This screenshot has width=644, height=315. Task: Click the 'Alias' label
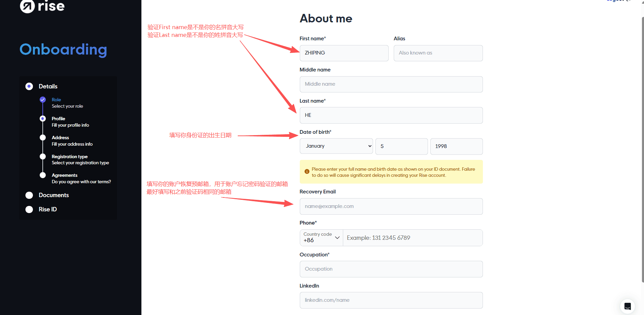point(399,39)
